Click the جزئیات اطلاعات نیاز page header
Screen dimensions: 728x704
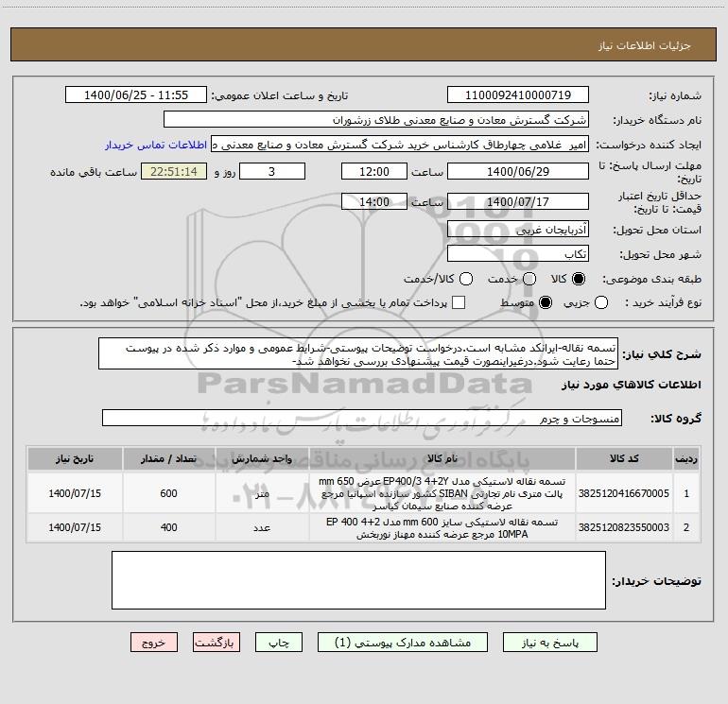(645, 45)
